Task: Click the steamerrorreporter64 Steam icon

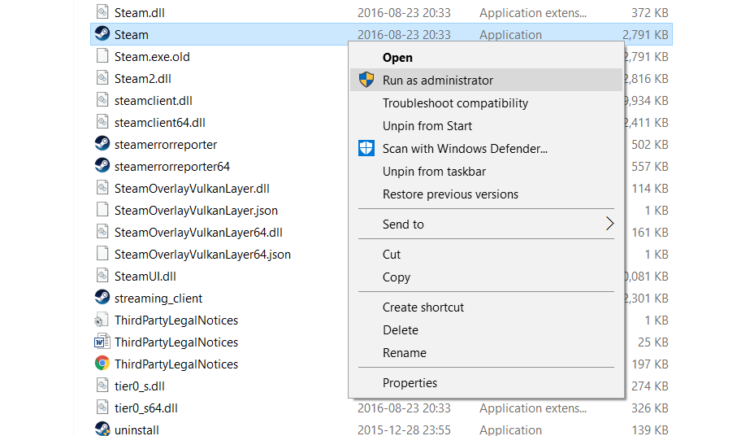Action: point(102,166)
